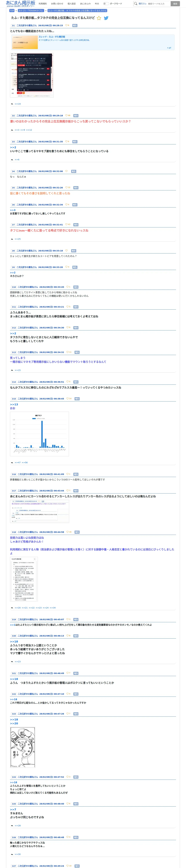Viewport: 186px width, 868px height.
Task: Like post 20 with its heart icon
Action: point(68,636)
